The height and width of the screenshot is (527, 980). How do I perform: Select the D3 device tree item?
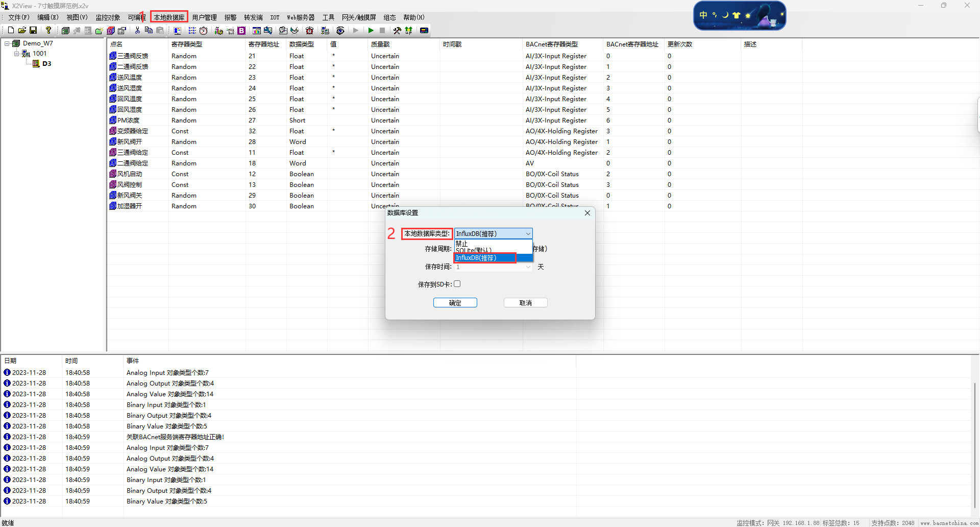(x=46, y=64)
